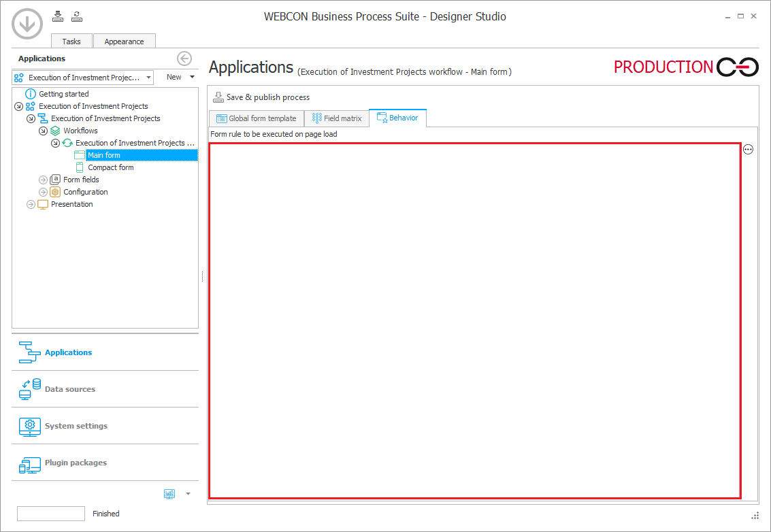
Task: Click the Presentation monitor icon
Action: 43,205
